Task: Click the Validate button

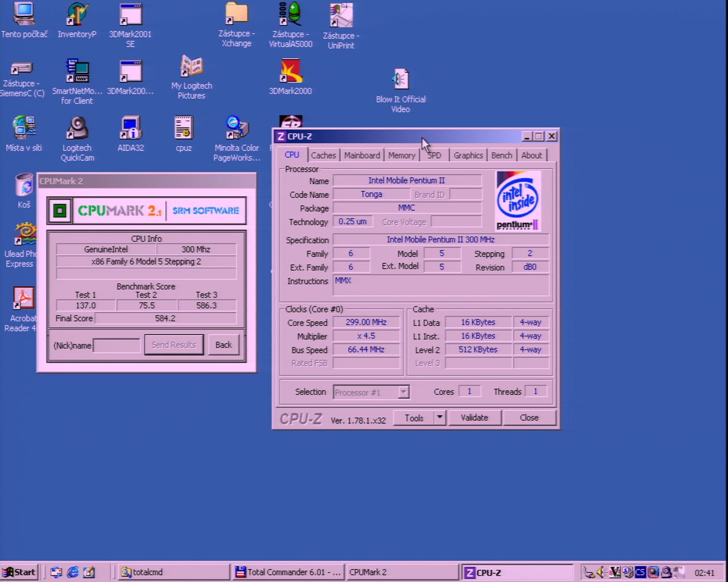Action: [x=474, y=418]
